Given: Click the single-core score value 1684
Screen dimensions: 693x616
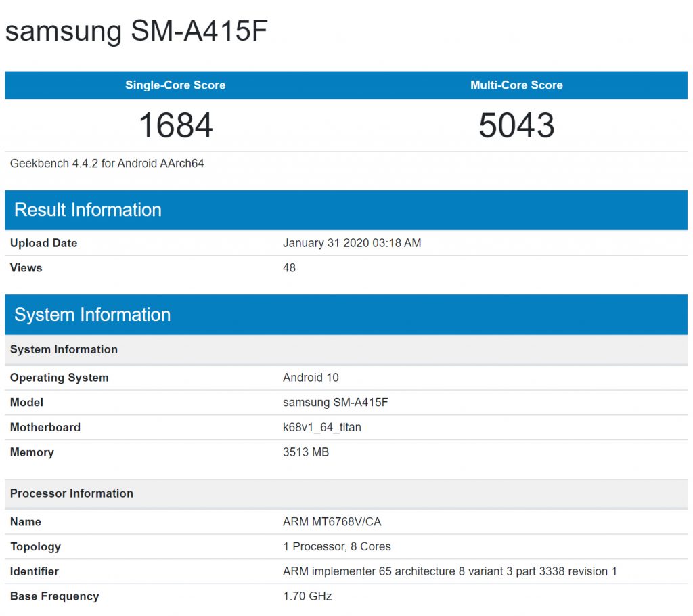Looking at the screenshot, I should [175, 125].
